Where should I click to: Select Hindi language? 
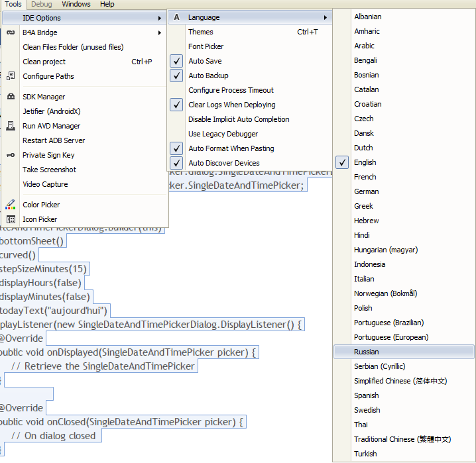[362, 235]
